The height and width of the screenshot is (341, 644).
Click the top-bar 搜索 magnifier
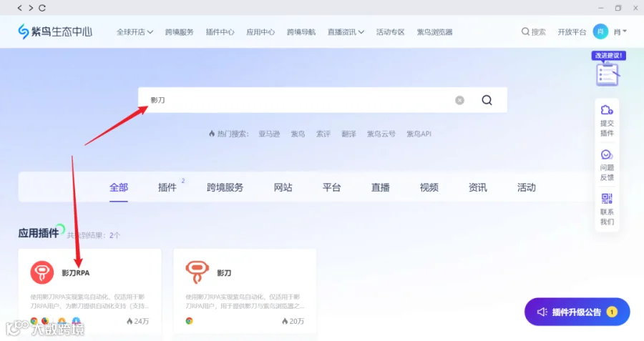point(525,31)
